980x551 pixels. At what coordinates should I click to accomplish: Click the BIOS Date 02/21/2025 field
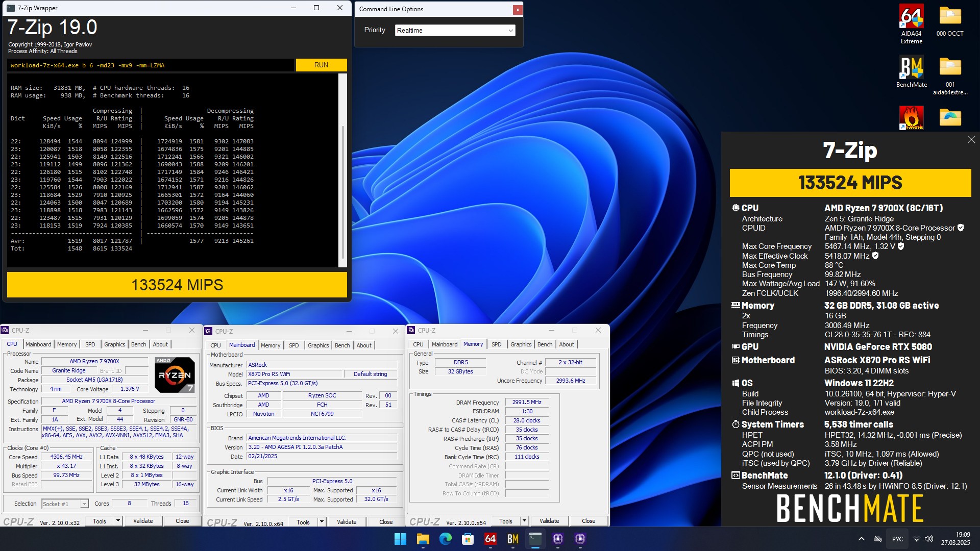tap(322, 457)
